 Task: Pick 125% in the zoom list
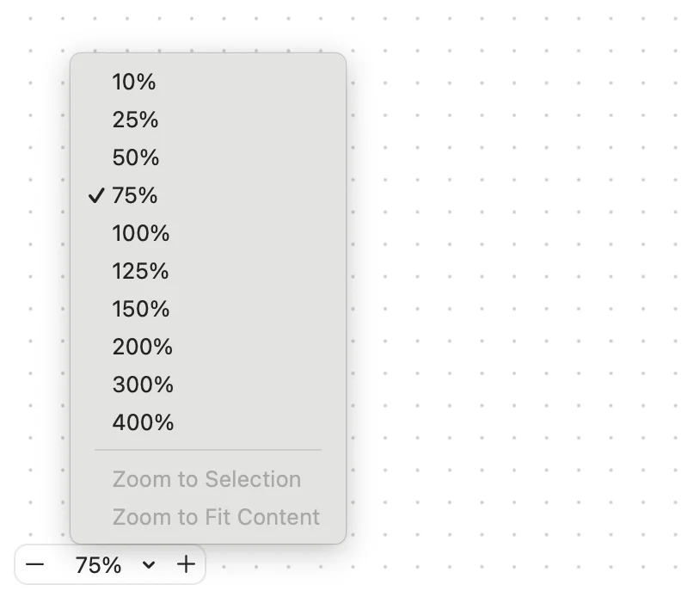click(x=140, y=272)
